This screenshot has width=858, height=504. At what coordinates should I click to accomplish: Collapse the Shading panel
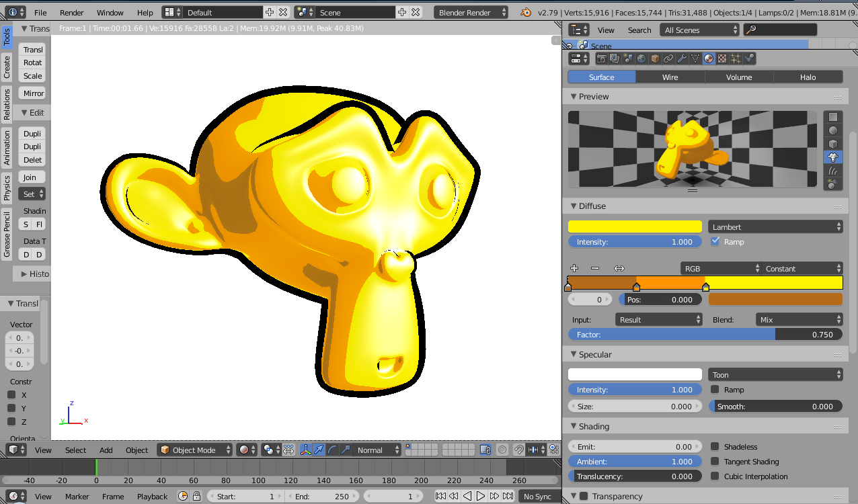[574, 426]
